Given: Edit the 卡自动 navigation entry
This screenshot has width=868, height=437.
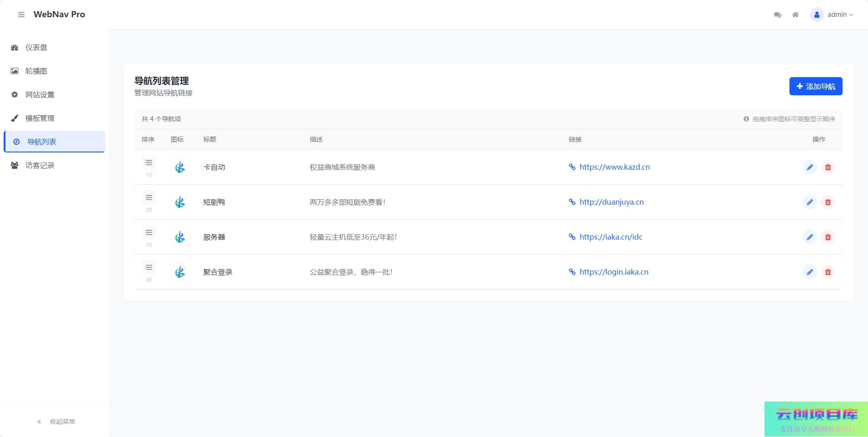Looking at the screenshot, I should [809, 167].
